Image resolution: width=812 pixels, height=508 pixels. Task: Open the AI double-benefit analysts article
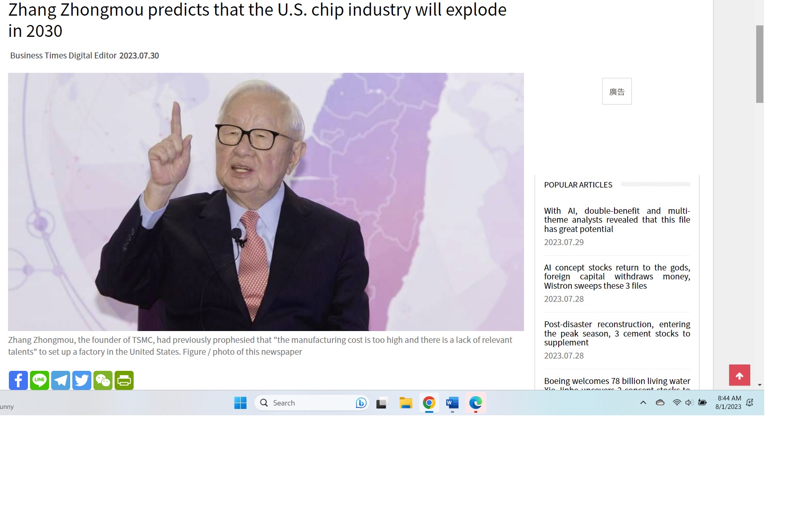point(617,220)
